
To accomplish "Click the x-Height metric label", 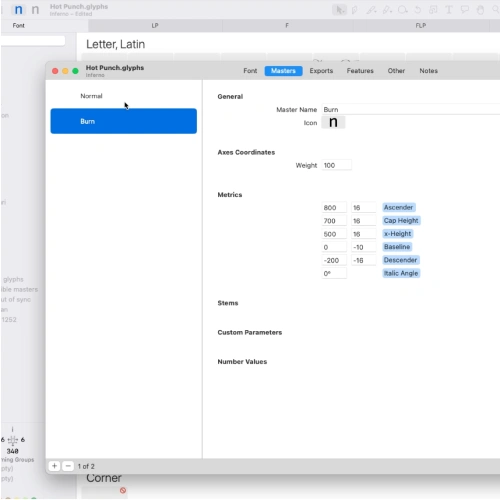I will [397, 234].
